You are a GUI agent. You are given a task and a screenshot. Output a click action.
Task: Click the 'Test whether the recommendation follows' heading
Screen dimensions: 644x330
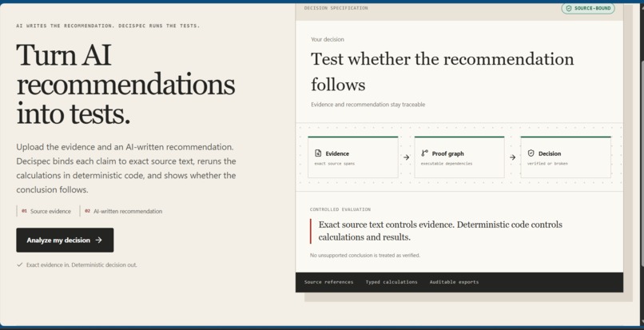pos(443,71)
